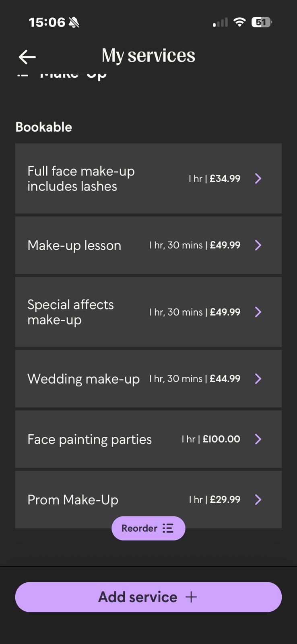
Task: Click the reorder list icon
Action: pos(168,528)
